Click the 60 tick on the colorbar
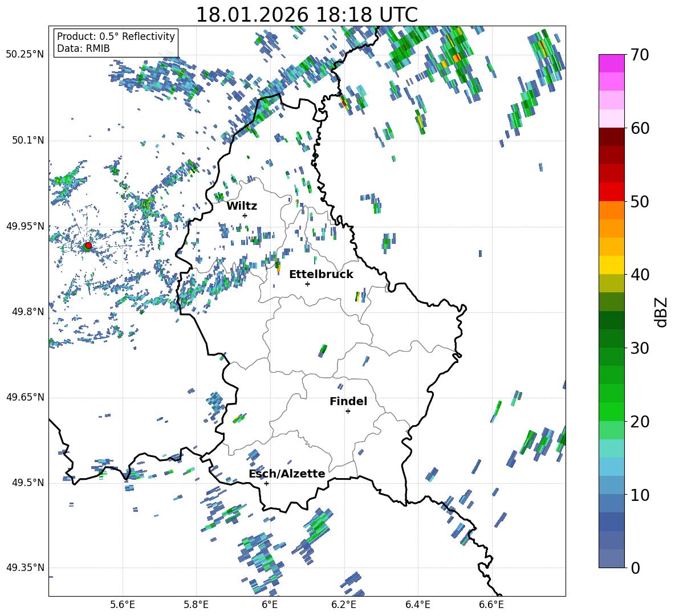675x616 pixels. coord(640,128)
